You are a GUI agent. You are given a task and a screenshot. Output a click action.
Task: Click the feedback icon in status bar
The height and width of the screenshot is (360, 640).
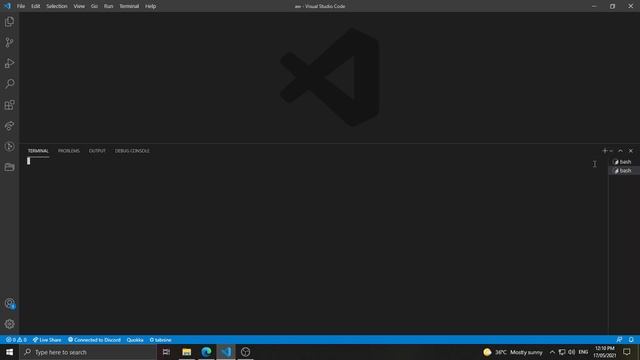point(619,340)
